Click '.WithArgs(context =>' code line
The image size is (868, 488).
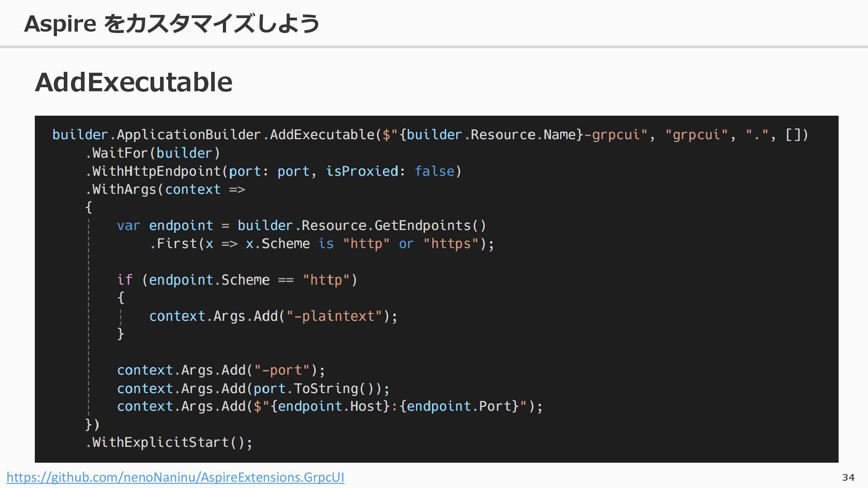point(165,189)
